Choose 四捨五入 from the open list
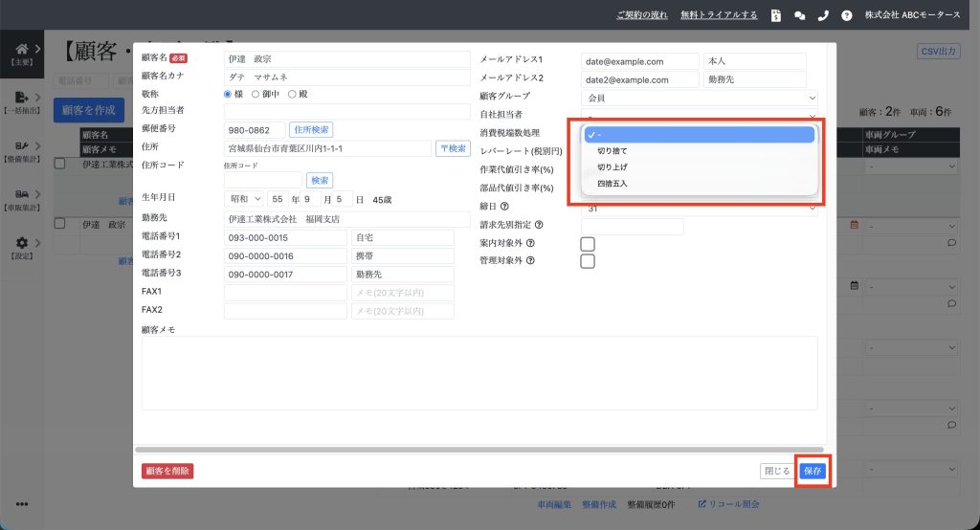The width and height of the screenshot is (980, 530). tap(612, 183)
